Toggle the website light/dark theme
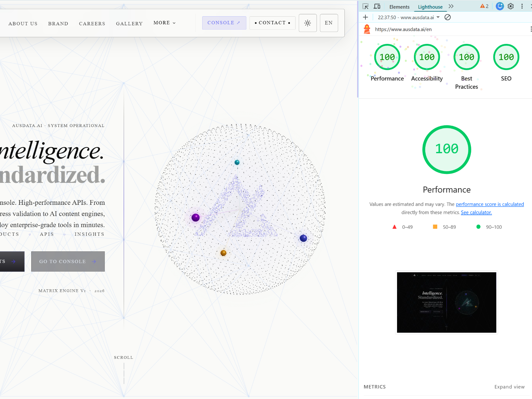532x399 pixels. 308,23
